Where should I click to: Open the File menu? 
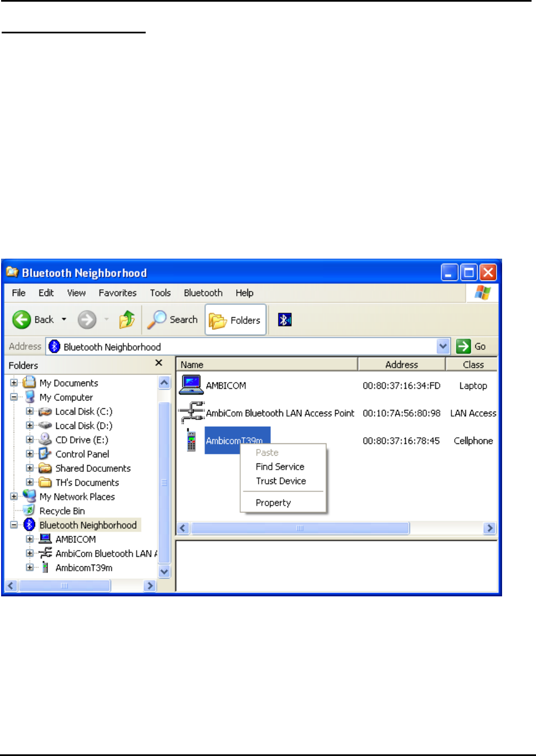[x=19, y=293]
